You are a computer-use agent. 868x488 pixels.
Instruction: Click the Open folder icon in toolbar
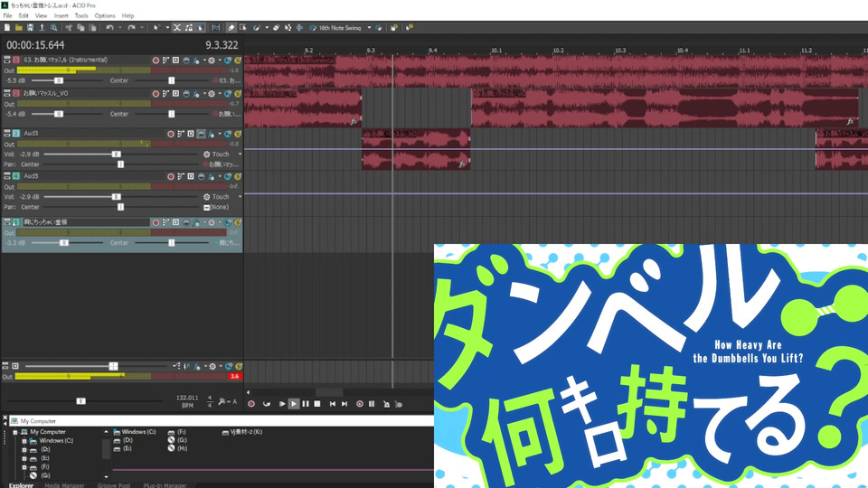[x=19, y=27]
